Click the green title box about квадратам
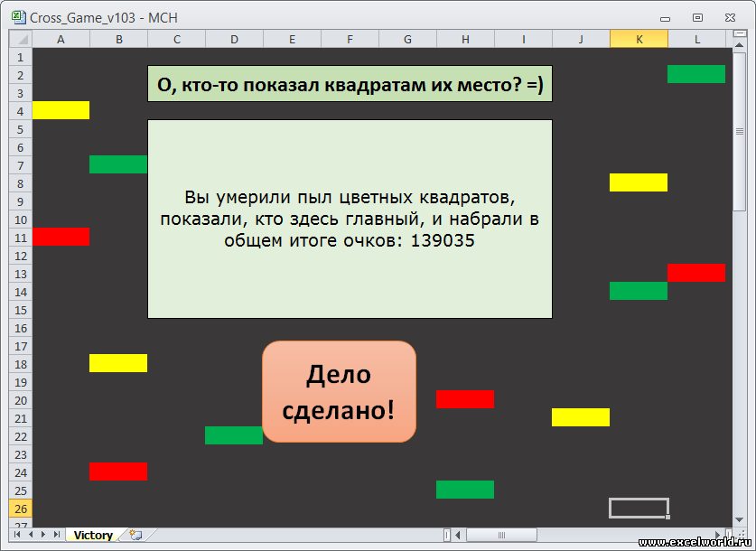This screenshot has height=551, width=756. pos(350,84)
